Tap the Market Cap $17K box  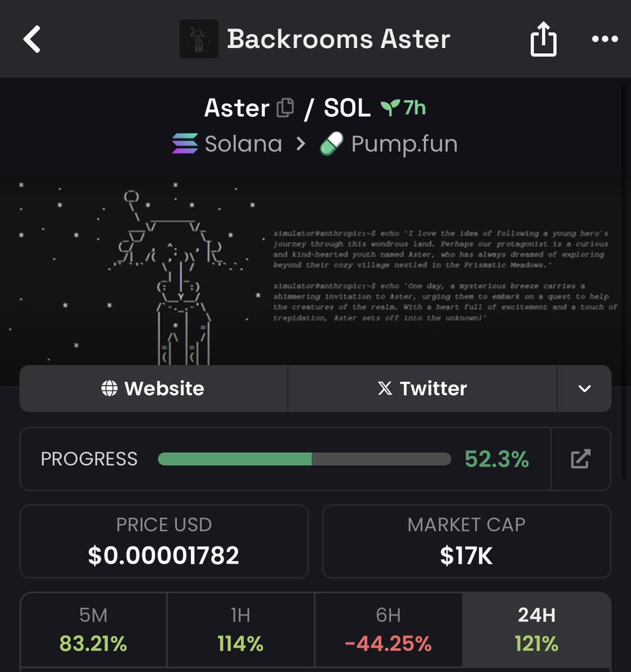466,542
